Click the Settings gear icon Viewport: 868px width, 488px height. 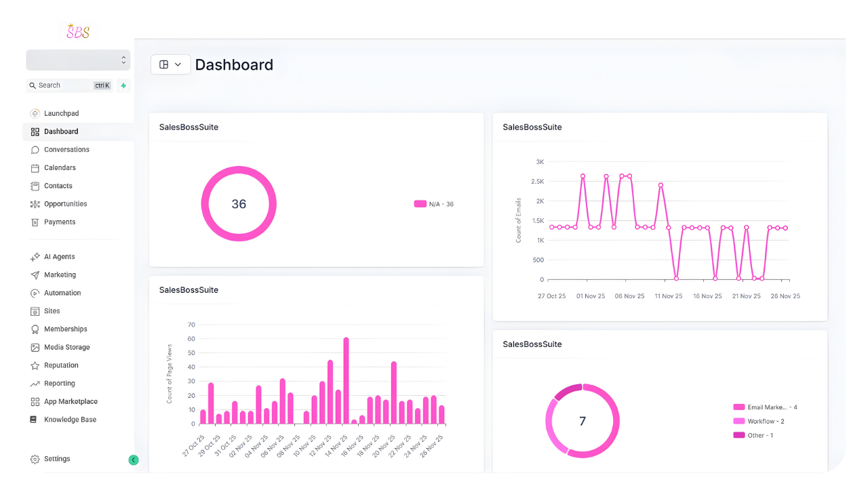(x=35, y=459)
